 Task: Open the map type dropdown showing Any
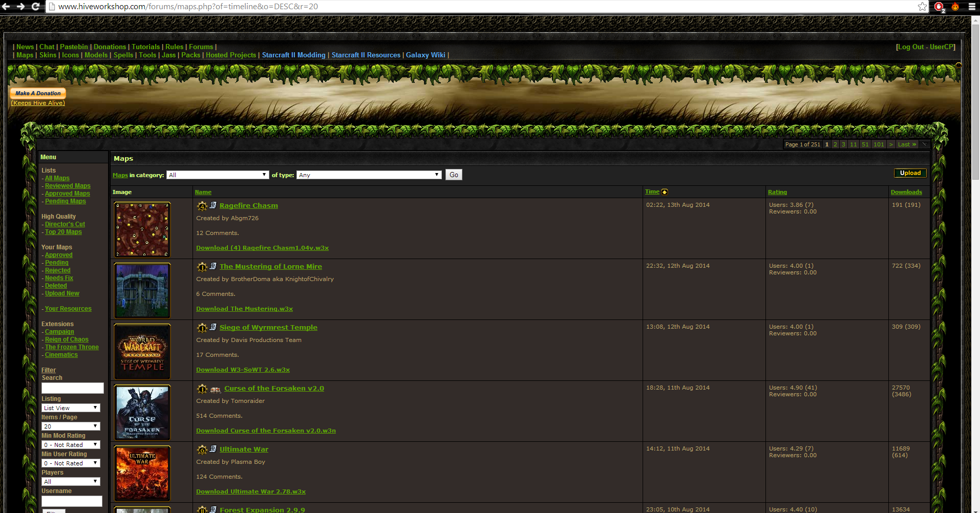pyautogui.click(x=369, y=175)
